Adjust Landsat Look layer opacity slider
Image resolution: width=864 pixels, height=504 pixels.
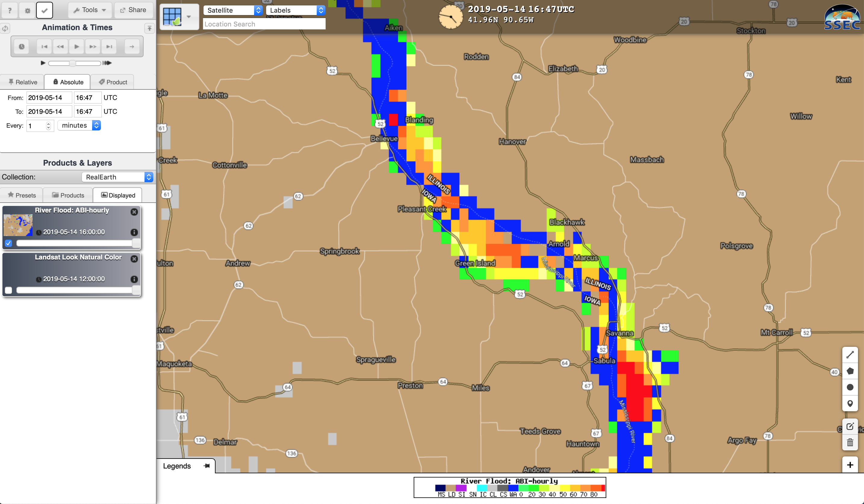click(78, 290)
